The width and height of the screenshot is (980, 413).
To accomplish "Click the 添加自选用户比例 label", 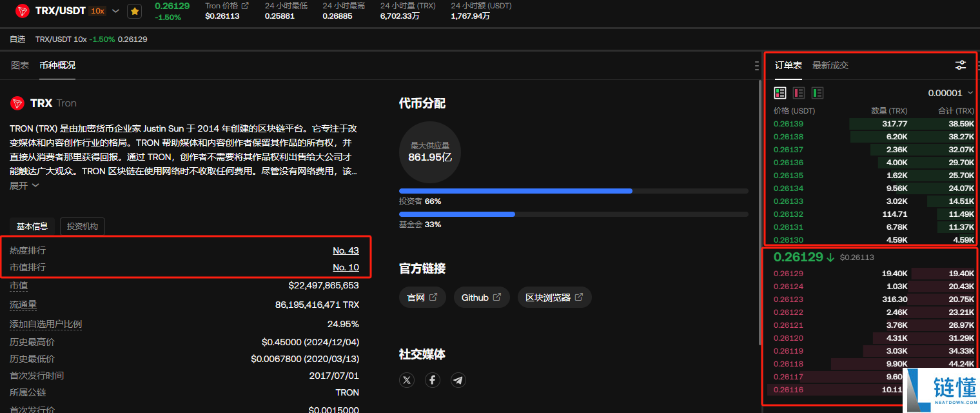I will click(x=46, y=324).
